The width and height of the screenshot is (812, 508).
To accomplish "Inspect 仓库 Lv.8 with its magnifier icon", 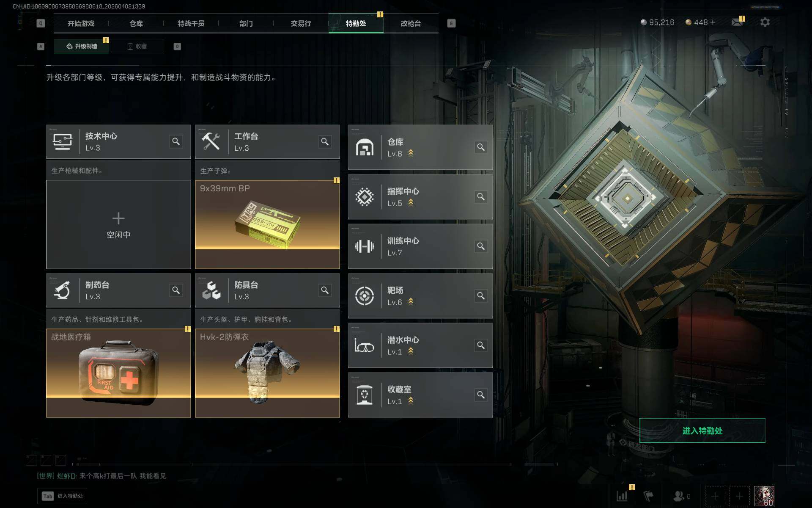I will (481, 147).
